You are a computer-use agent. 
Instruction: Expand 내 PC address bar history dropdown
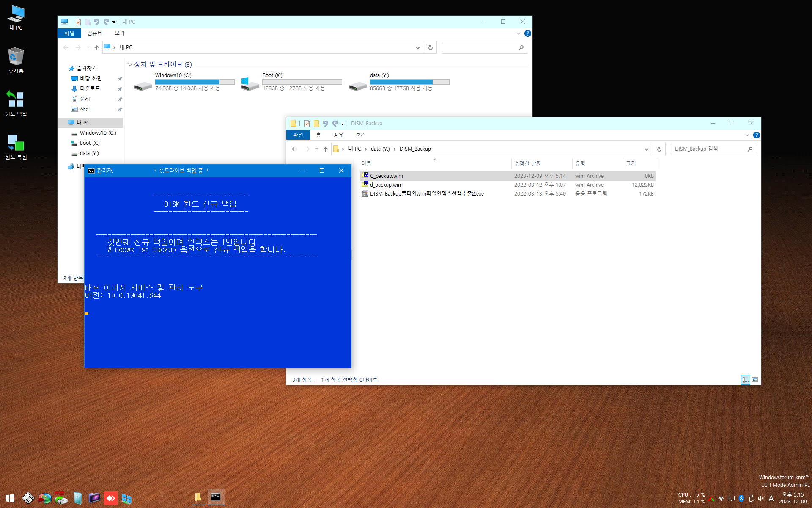point(417,47)
